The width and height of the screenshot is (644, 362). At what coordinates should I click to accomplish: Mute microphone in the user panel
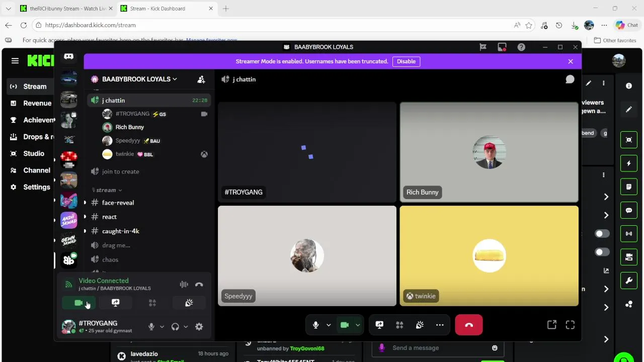pos(151,327)
